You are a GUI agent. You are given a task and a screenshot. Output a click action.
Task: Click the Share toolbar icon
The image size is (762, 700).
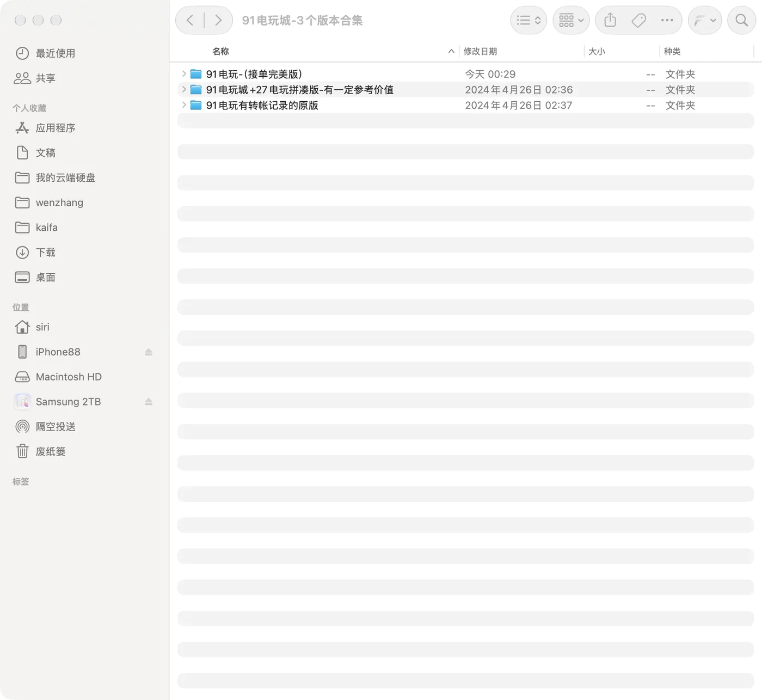click(610, 20)
